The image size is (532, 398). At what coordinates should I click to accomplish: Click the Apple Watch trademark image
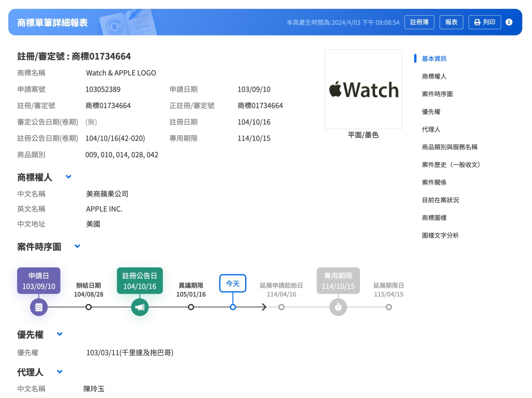[363, 89]
